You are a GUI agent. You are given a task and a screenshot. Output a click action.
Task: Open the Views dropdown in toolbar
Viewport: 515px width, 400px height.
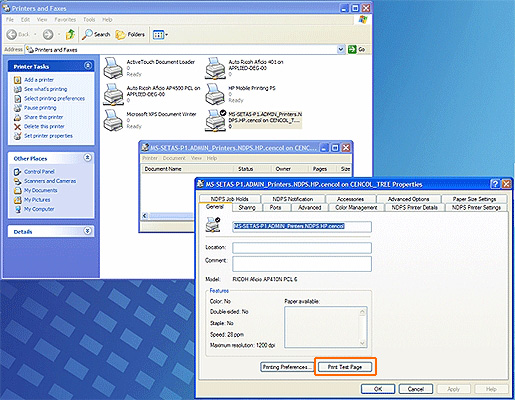click(x=160, y=34)
